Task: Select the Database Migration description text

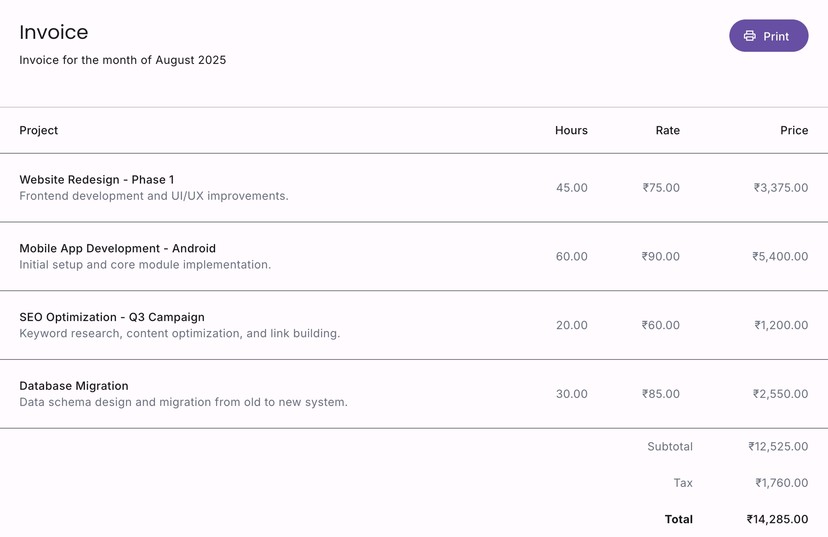Action: point(183,402)
